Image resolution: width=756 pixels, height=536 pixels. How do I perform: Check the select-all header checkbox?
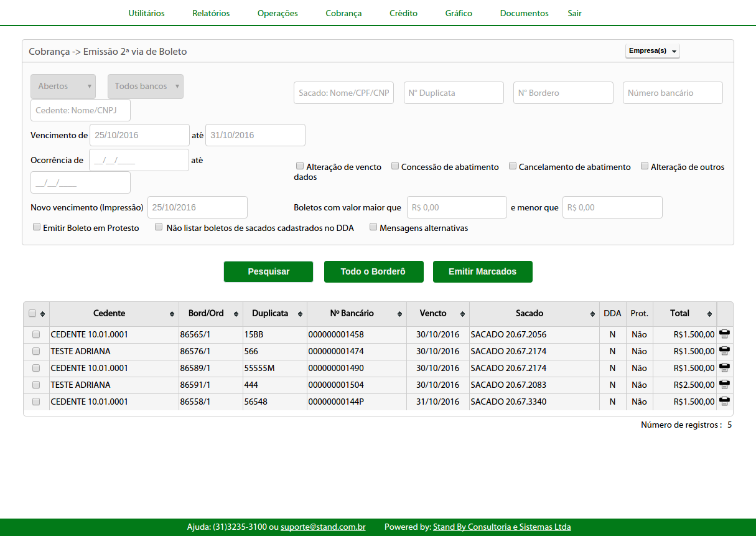pyautogui.click(x=32, y=314)
